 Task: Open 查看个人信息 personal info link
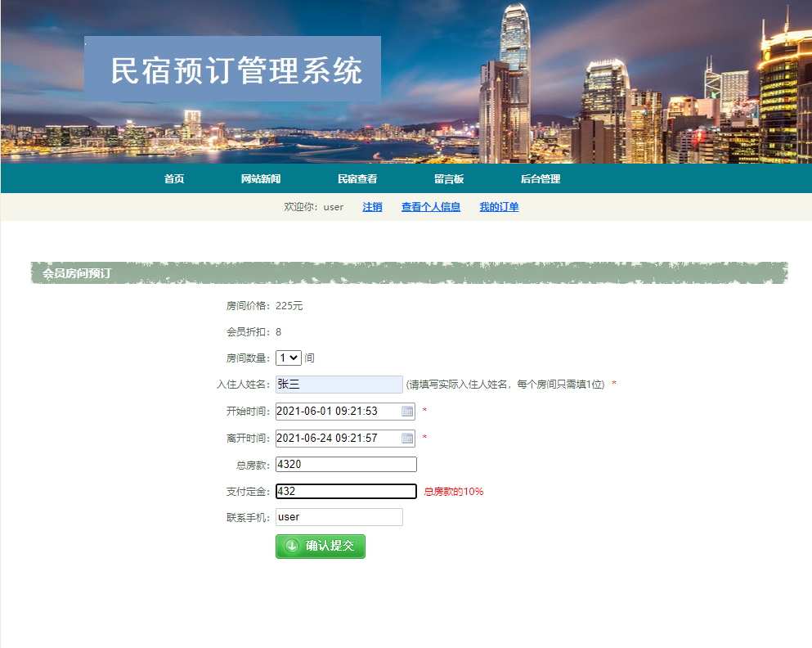[x=430, y=207]
